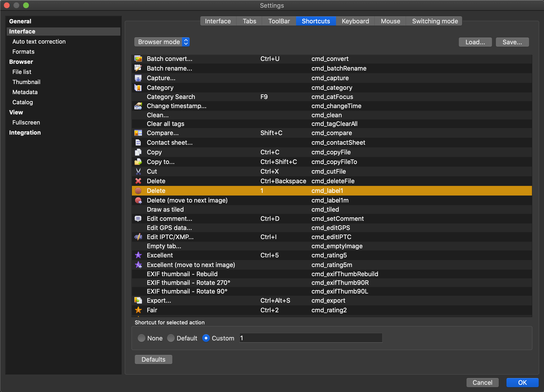The image size is (544, 392).
Task: Click the purple Excellent star icon
Action: [138, 255]
